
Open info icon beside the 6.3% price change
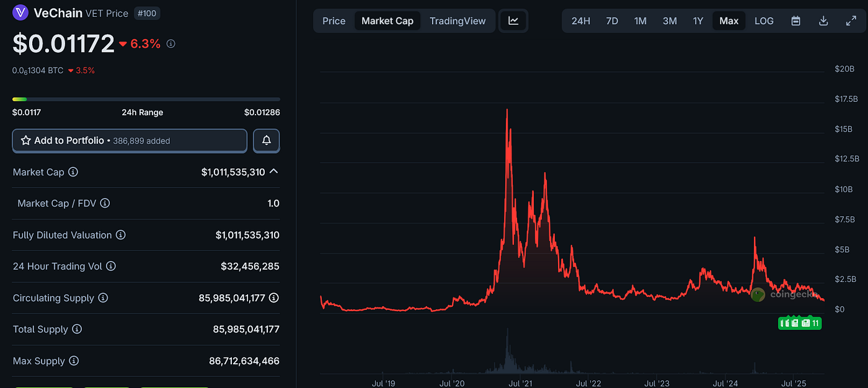[x=171, y=44]
